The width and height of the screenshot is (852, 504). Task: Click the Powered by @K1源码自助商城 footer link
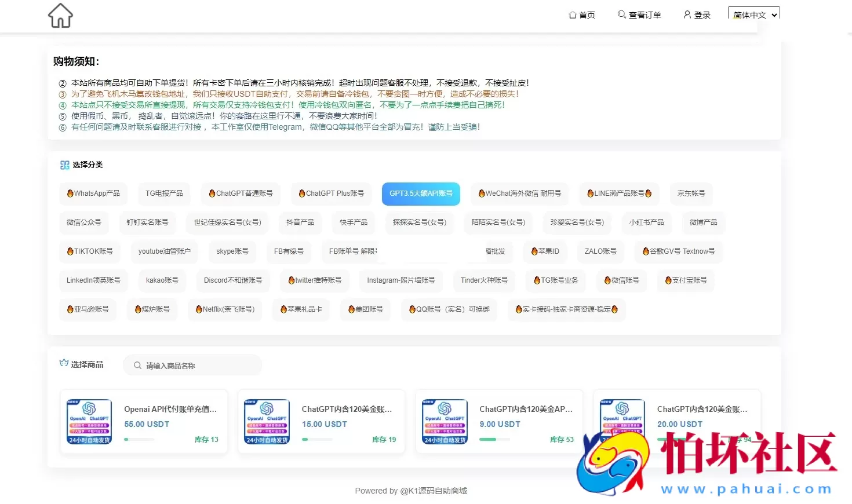[x=412, y=490]
